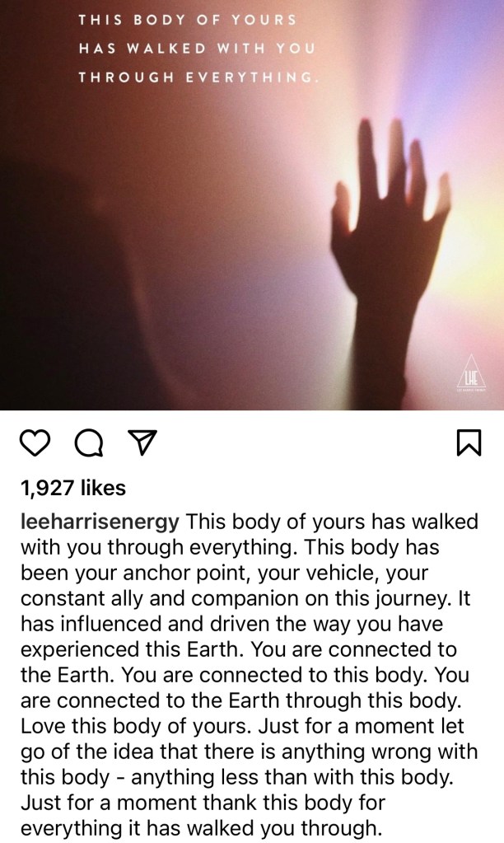Click the 'experienced this Earth' caption line
This screenshot has width=504, height=843.
(239, 649)
